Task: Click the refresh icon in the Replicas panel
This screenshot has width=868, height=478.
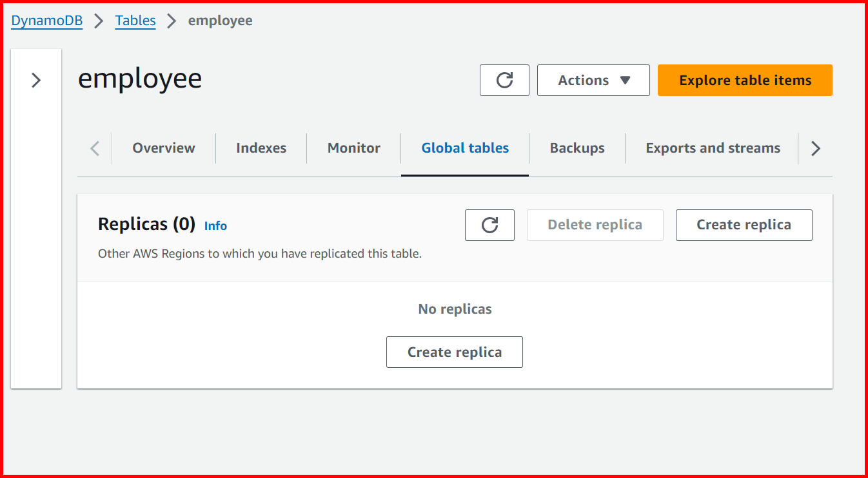Action: (x=489, y=225)
